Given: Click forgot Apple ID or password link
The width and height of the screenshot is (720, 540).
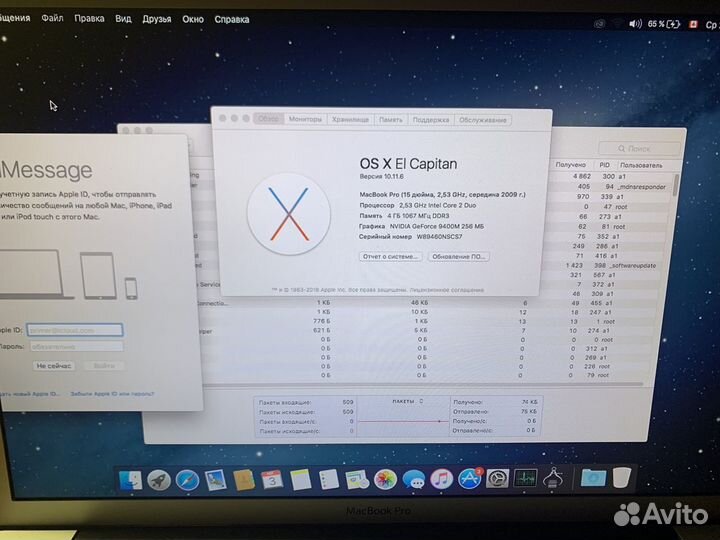Looking at the screenshot, I should click(112, 394).
